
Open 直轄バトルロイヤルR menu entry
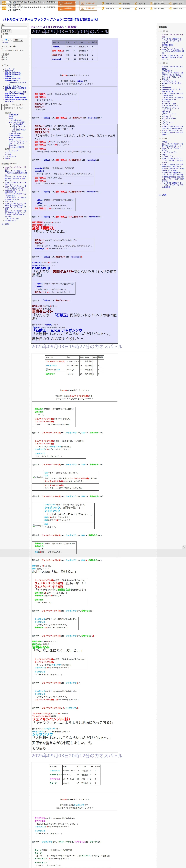pos(13,73)
